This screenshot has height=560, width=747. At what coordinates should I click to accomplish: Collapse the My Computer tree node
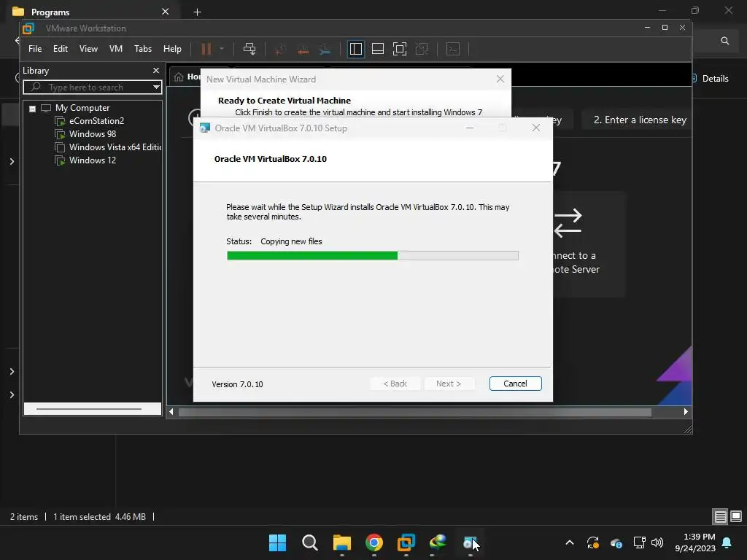[x=32, y=109]
